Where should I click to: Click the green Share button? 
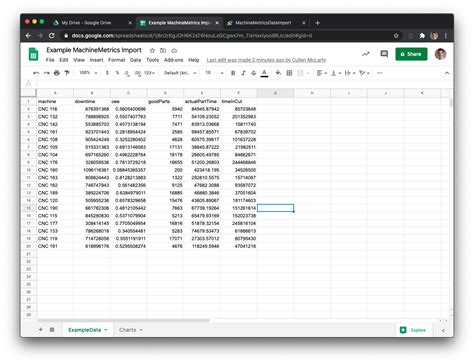tap(411, 54)
